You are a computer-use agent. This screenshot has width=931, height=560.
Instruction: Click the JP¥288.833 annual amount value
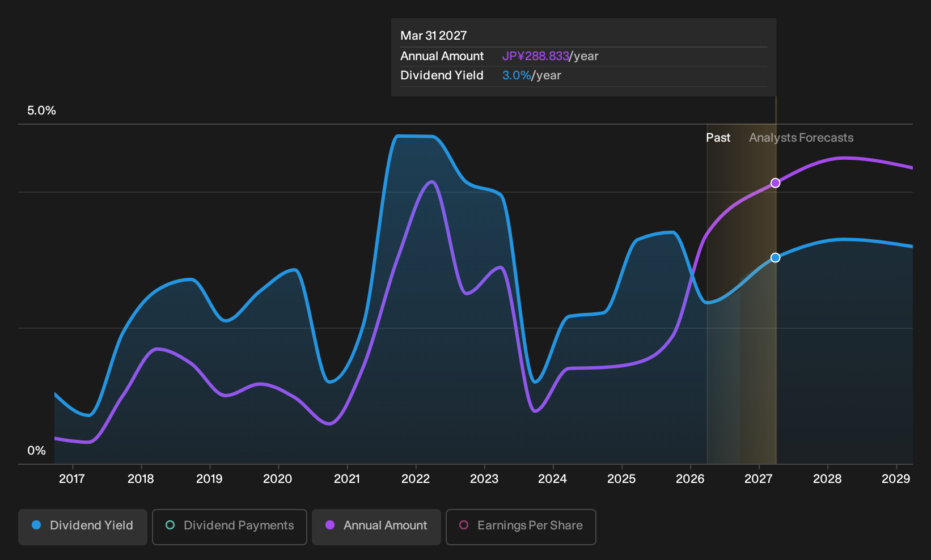[x=535, y=56]
